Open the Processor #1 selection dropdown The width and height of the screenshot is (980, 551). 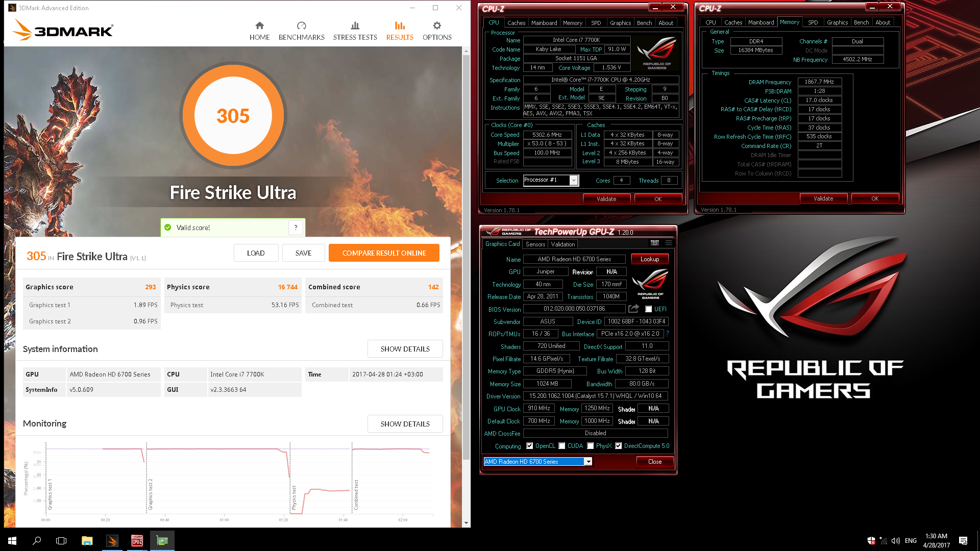551,180
